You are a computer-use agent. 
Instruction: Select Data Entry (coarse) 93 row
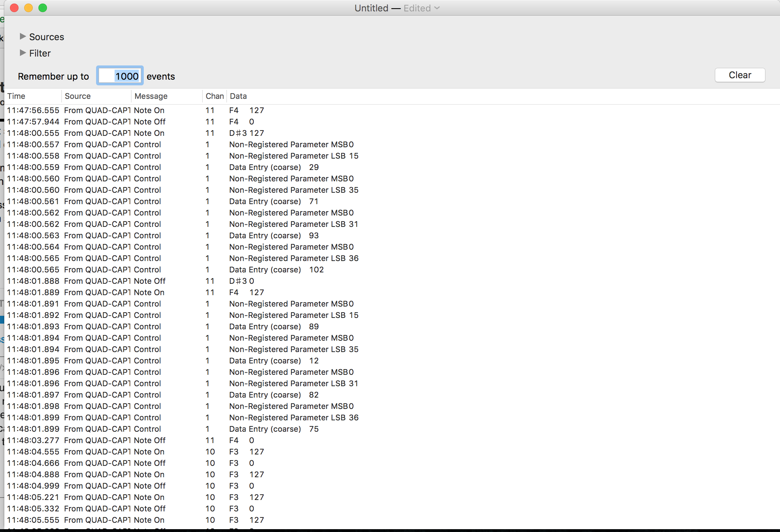pos(392,235)
